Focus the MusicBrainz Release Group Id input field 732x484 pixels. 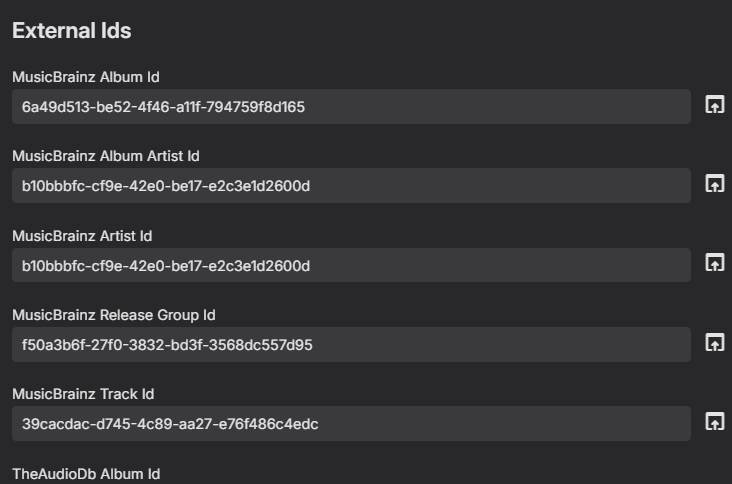click(500, 345)
